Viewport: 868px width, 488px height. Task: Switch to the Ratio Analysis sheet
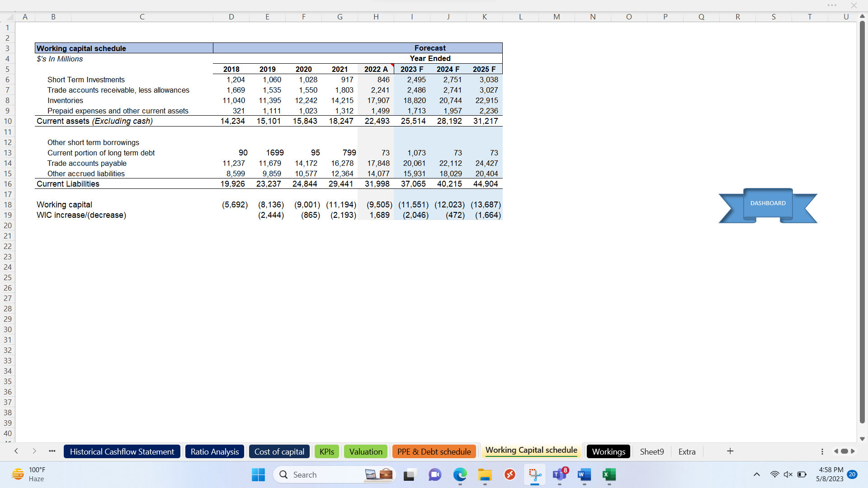click(214, 451)
